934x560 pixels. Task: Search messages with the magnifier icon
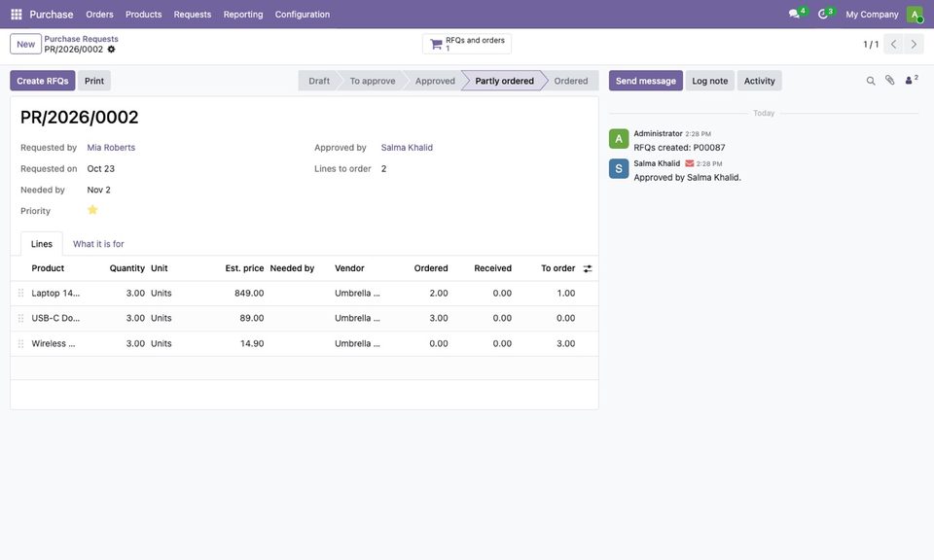pyautogui.click(x=870, y=81)
